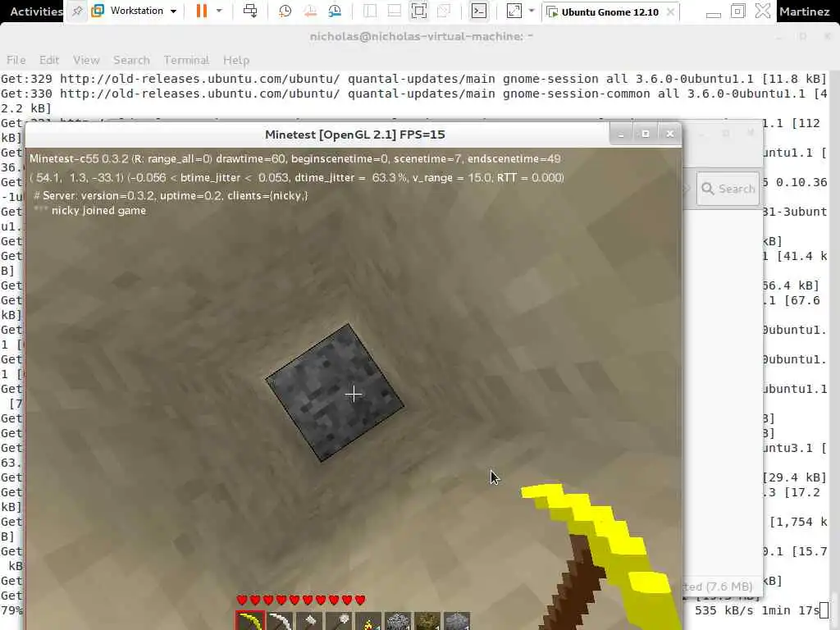Click the first health heart
Image resolution: width=840 pixels, height=630 pixels.
pos(242,600)
